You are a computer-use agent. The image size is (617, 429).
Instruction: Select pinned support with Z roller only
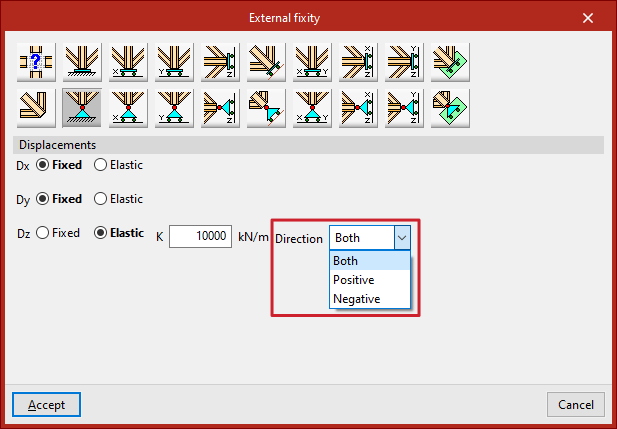(x=220, y=108)
